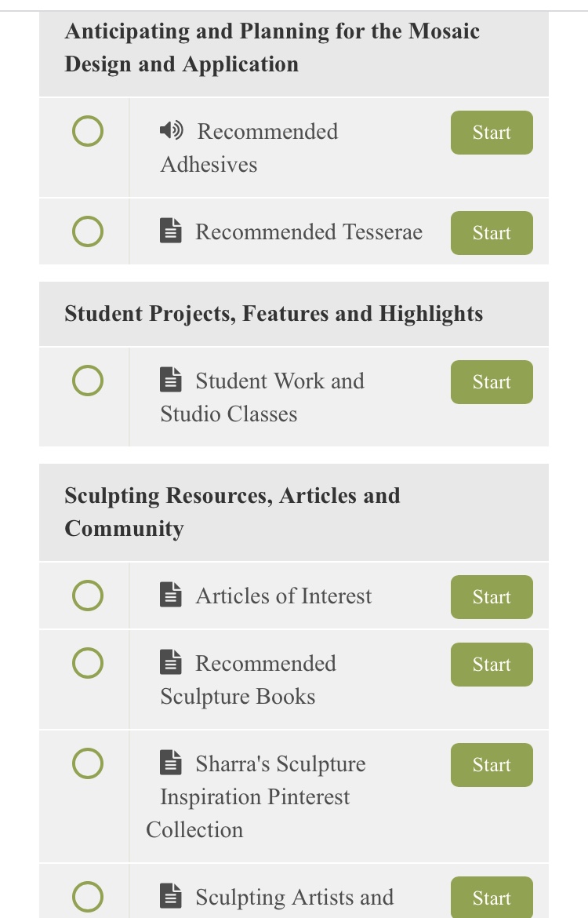588x918 pixels.
Task: Click the document icon beside Recommended Sculpture Books
Action: coord(171,661)
